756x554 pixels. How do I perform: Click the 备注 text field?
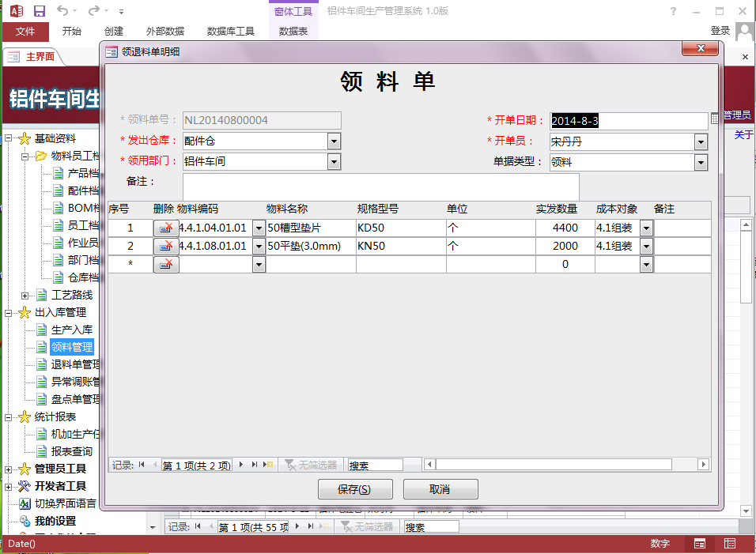[x=381, y=187]
